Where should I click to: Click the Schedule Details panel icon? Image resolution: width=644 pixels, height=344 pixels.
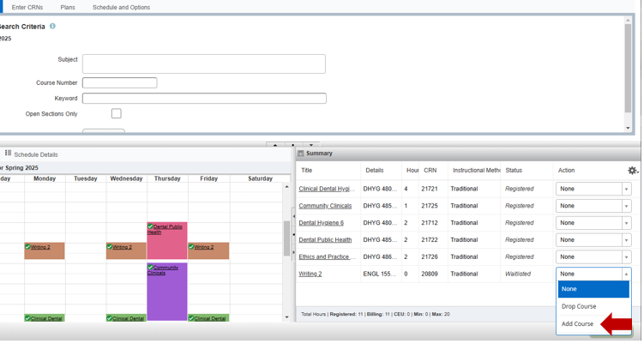8,154
